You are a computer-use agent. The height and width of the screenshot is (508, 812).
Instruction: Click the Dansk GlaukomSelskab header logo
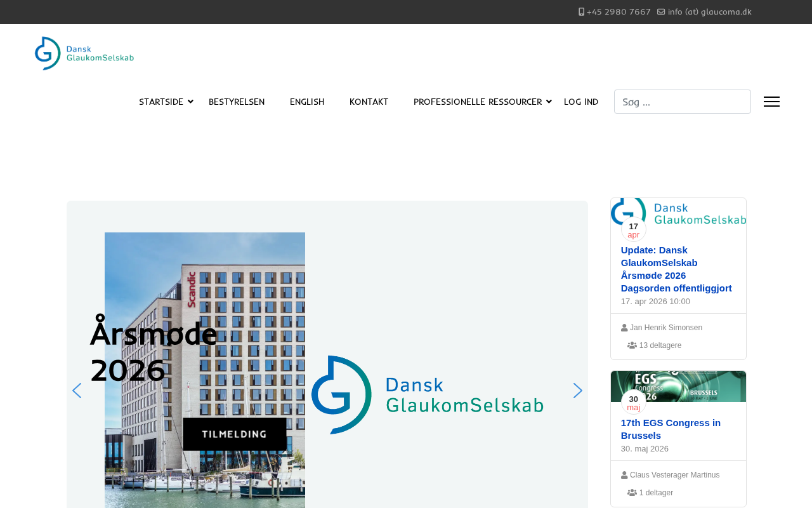[84, 53]
